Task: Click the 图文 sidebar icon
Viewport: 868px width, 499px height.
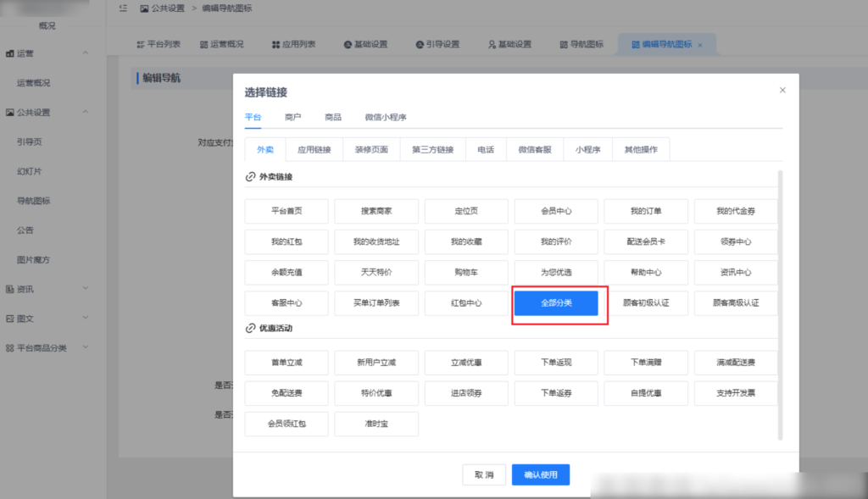Action: tap(9, 316)
